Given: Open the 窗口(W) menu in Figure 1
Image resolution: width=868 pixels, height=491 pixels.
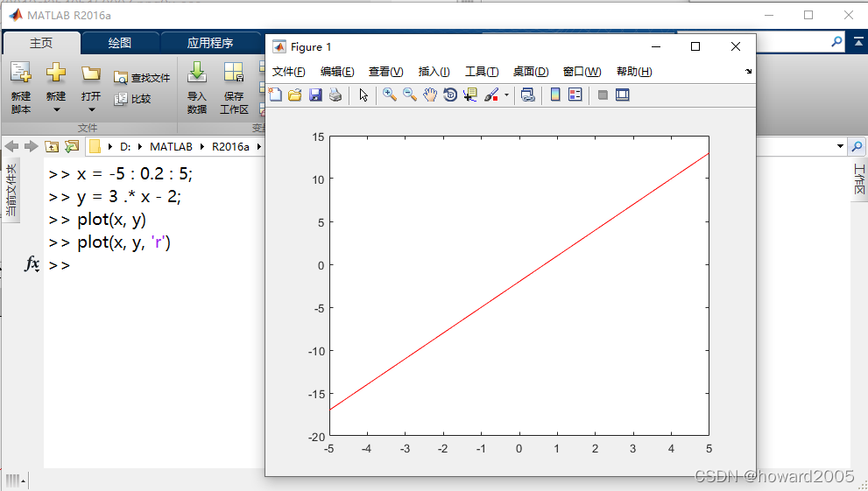Looking at the screenshot, I should click(582, 71).
